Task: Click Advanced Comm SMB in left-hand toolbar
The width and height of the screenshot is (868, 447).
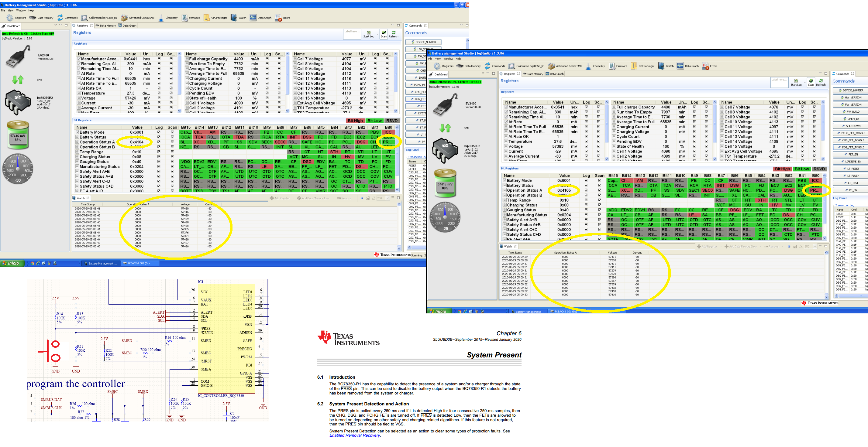Action: pyautogui.click(x=124, y=18)
